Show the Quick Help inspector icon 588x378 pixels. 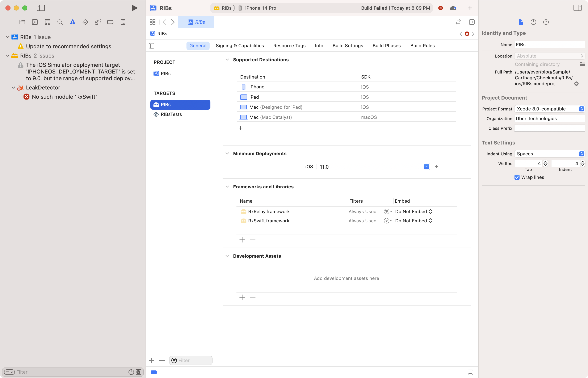click(546, 22)
